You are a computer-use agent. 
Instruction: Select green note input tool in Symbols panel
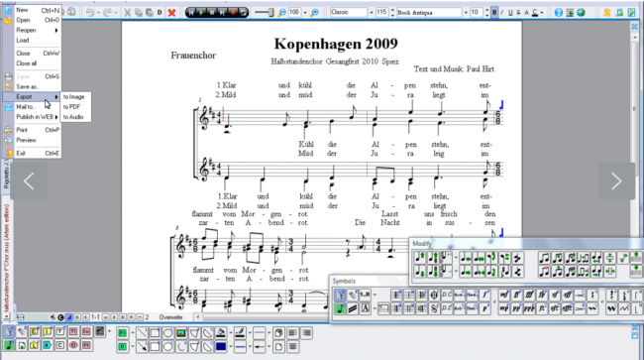point(340,308)
